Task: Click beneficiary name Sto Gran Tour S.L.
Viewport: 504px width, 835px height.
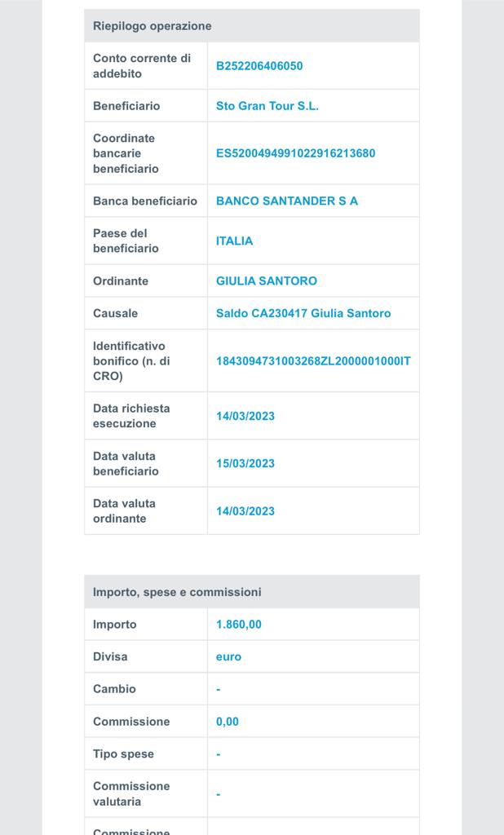Action: (267, 106)
